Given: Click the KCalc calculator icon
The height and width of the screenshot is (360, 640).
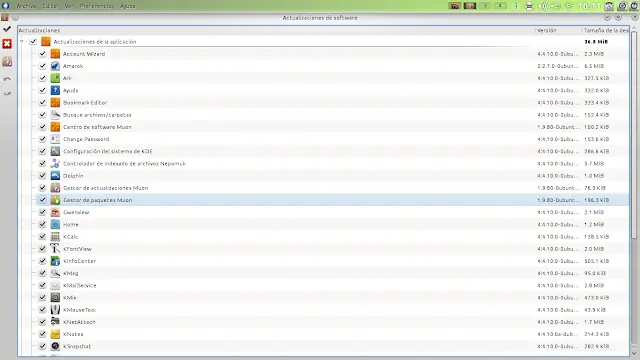Looking at the screenshot, I should 55,237.
